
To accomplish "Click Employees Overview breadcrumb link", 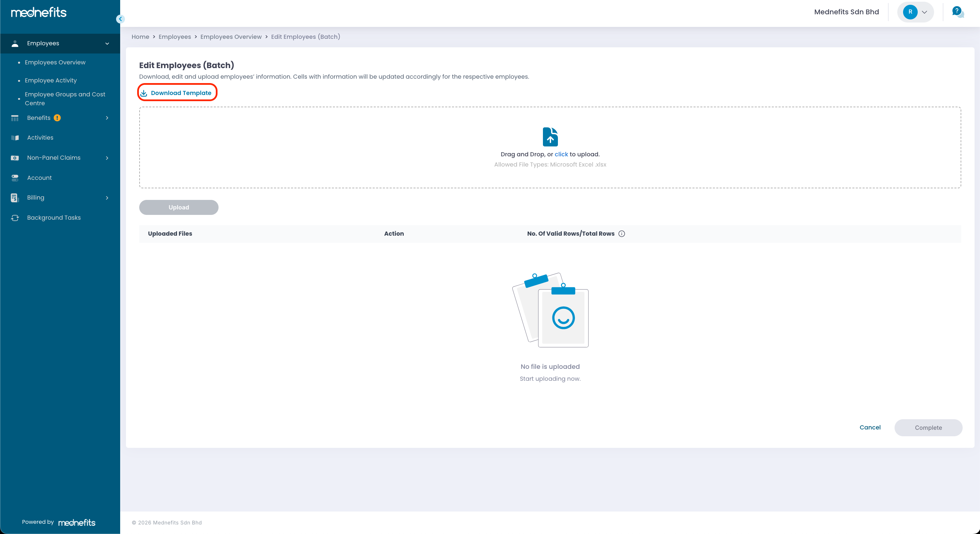I will [x=230, y=36].
